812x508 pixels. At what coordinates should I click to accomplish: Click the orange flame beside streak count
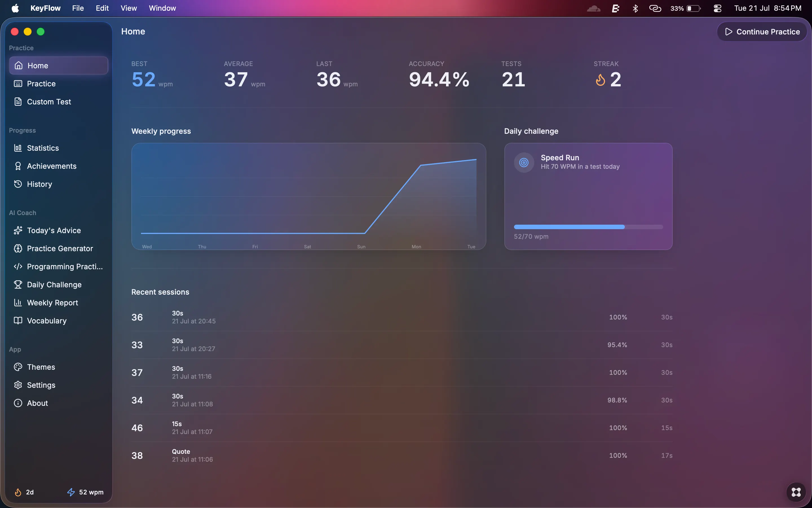[600, 80]
